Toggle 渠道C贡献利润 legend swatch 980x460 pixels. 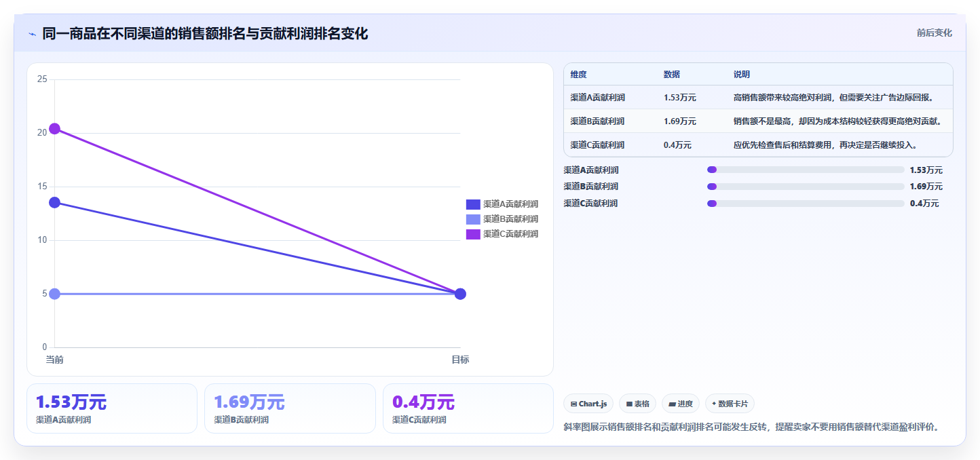pyautogui.click(x=473, y=234)
